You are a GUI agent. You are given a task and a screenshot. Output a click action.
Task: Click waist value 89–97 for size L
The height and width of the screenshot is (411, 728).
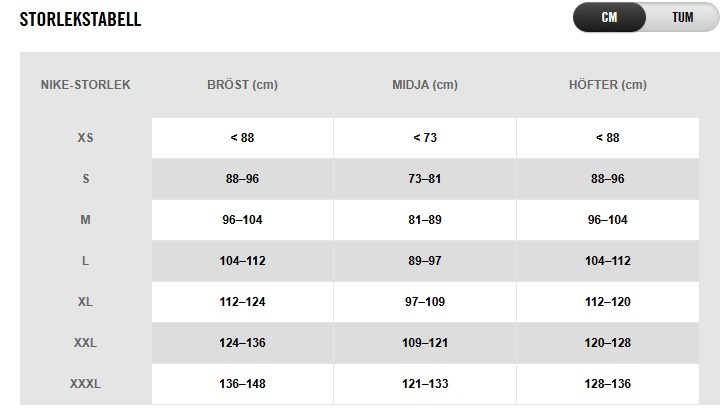pos(424,261)
